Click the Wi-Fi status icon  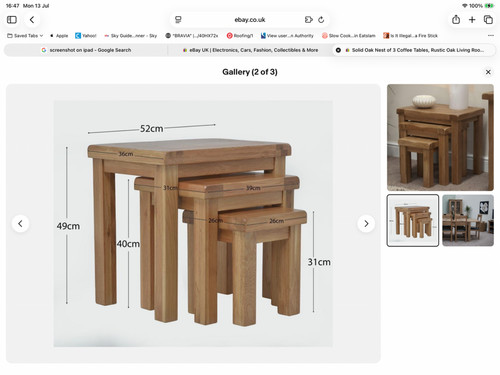[x=465, y=6]
